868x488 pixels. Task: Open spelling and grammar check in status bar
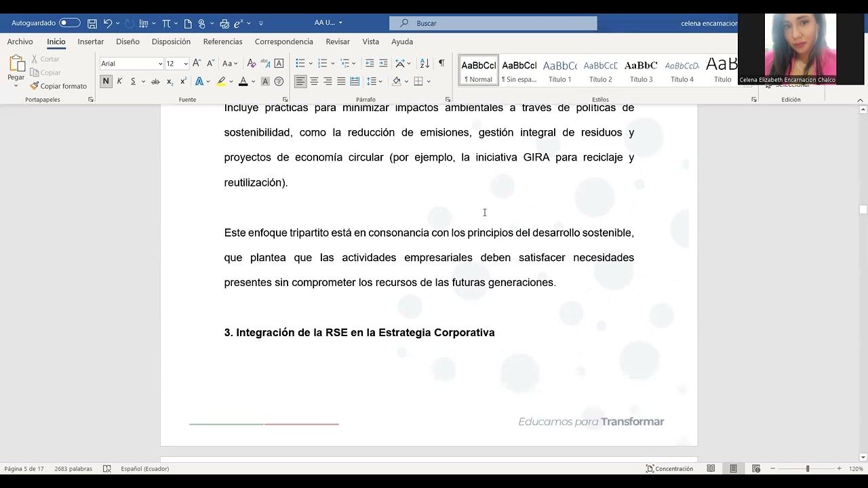pos(107,468)
